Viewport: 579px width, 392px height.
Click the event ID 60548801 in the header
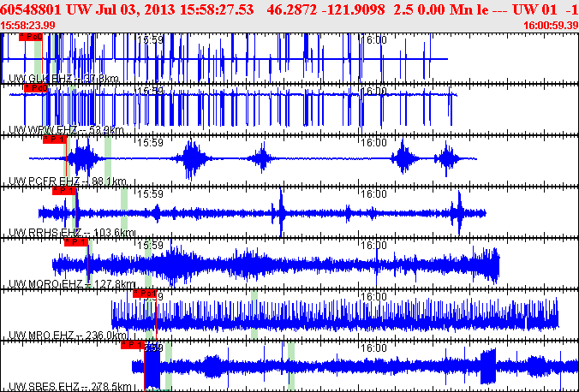(31, 9)
